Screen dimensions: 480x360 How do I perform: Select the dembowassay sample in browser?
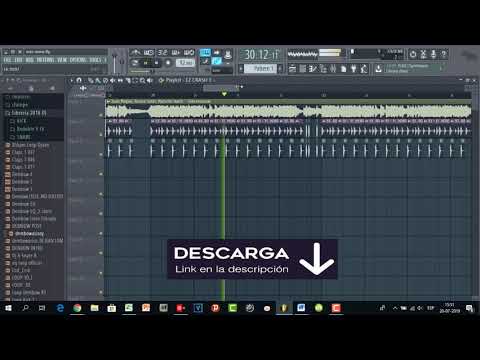29,234
